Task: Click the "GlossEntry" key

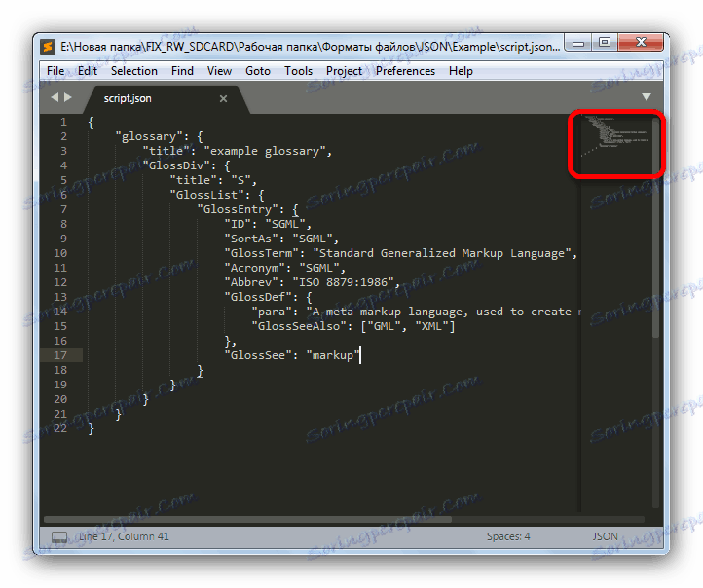Action: [238, 209]
